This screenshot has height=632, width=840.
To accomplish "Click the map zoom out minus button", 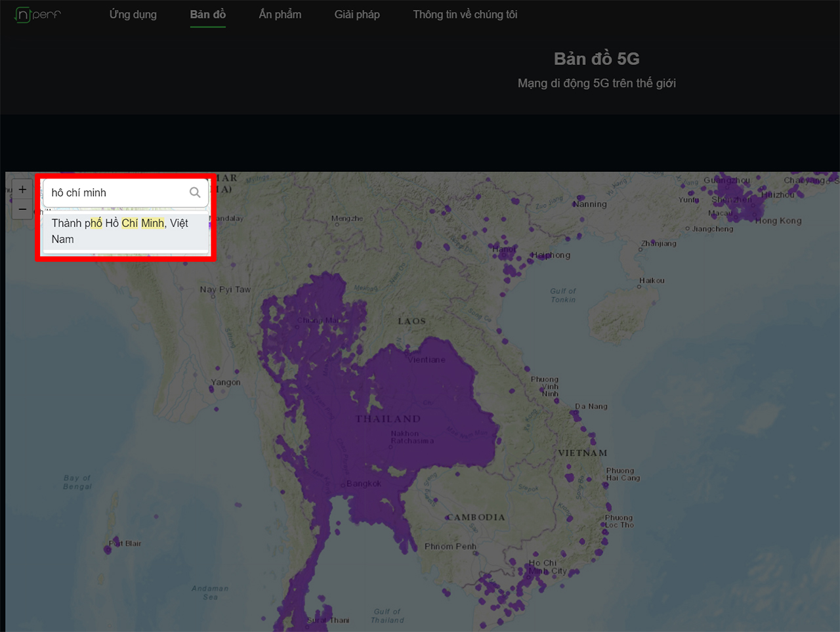I will (x=22, y=209).
